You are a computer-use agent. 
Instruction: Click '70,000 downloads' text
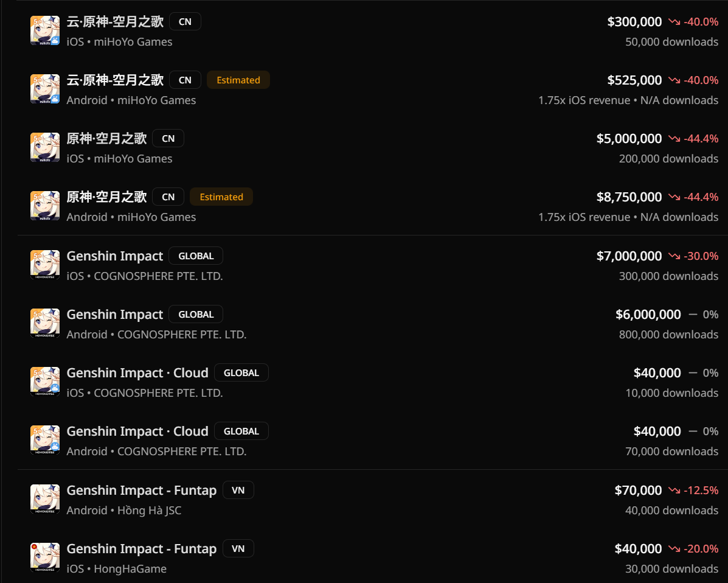click(672, 452)
